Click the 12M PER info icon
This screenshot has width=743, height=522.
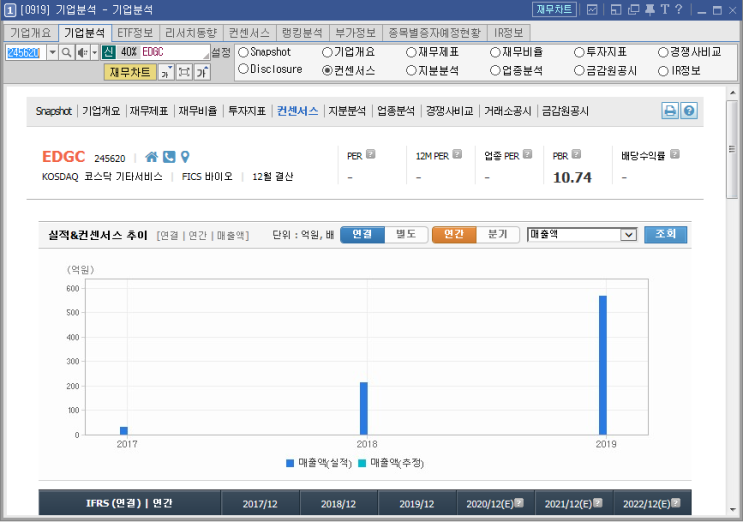tap(457, 154)
